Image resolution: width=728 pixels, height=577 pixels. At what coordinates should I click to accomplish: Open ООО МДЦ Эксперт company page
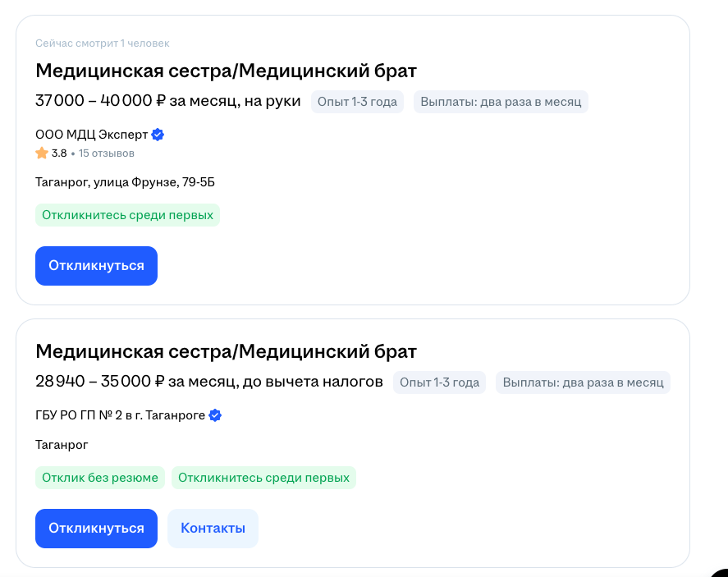coord(92,135)
